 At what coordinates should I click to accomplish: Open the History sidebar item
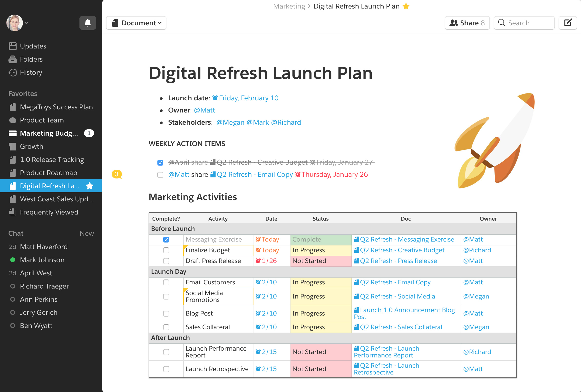click(x=31, y=73)
